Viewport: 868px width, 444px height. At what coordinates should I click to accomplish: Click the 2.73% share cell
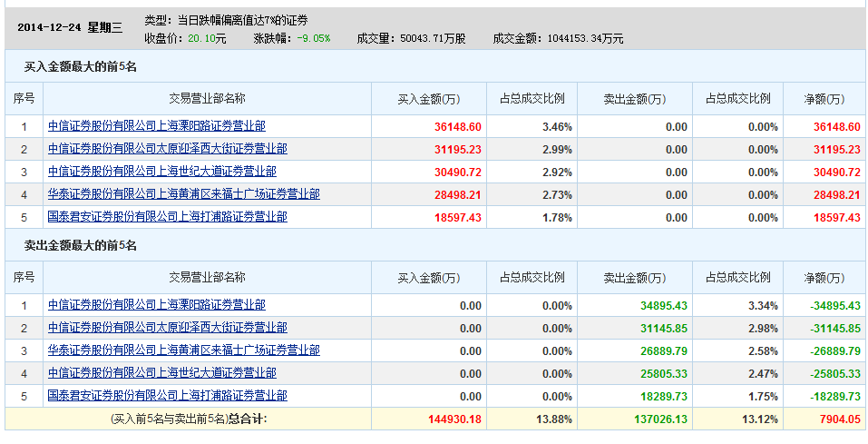557,195
